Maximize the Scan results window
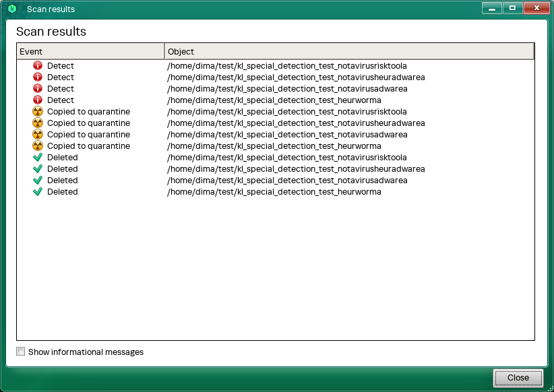The image size is (554, 392). click(512, 8)
